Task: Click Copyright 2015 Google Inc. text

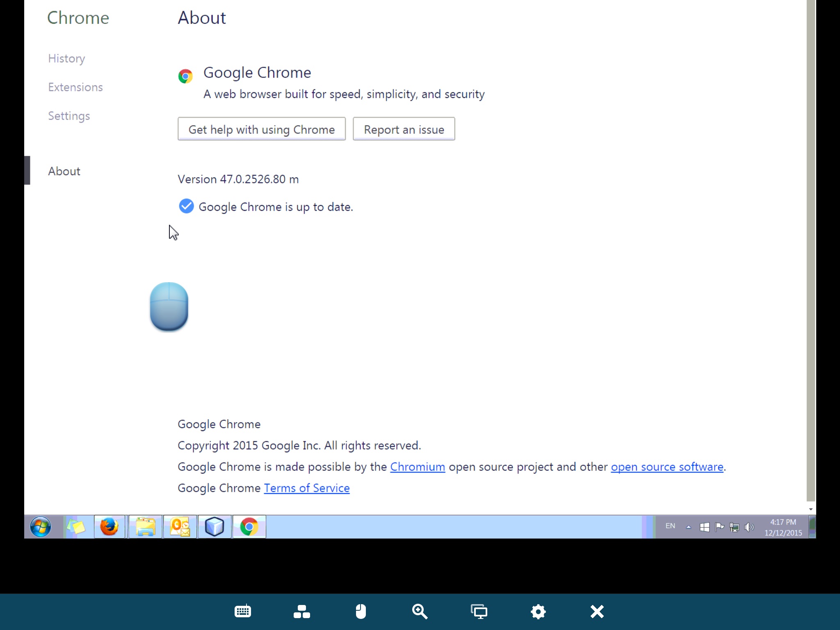Action: [x=299, y=445]
